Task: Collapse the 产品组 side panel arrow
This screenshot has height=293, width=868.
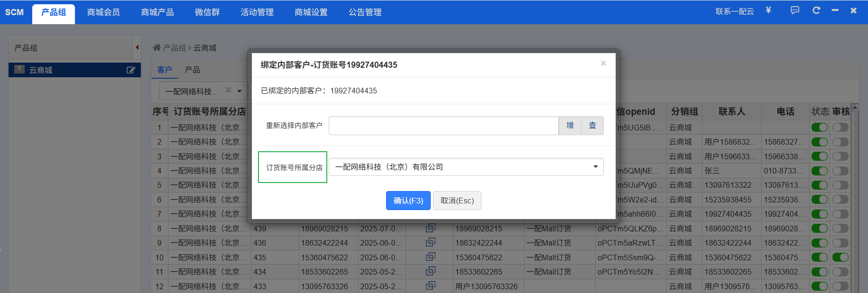Action: click(137, 47)
